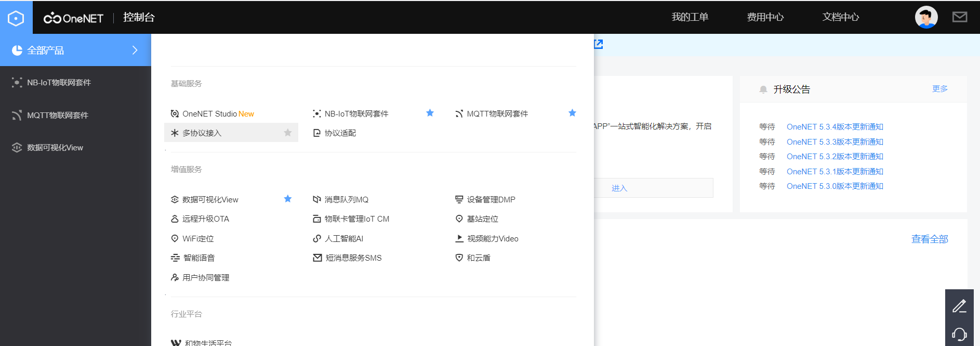Click the 人工智能AI icon

point(317,238)
